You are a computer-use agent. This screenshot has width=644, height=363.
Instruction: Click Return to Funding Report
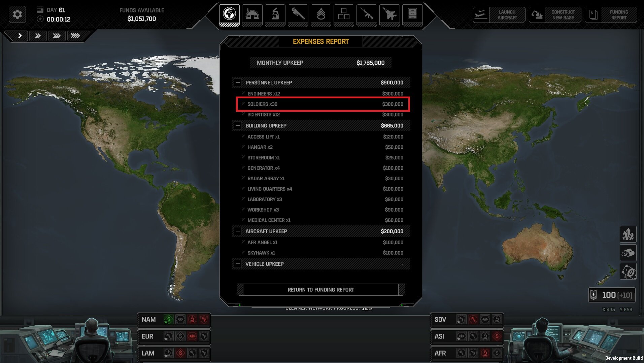321,290
